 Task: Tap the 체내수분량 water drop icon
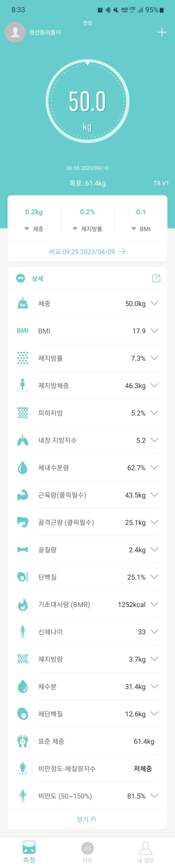tap(23, 467)
